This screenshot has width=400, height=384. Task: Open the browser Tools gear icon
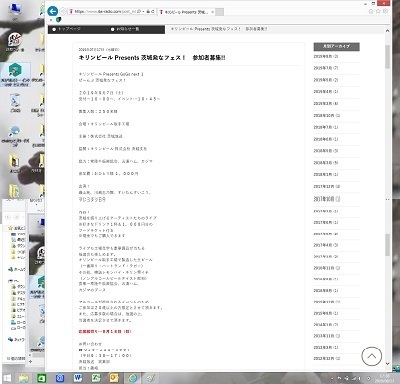[x=385, y=11]
